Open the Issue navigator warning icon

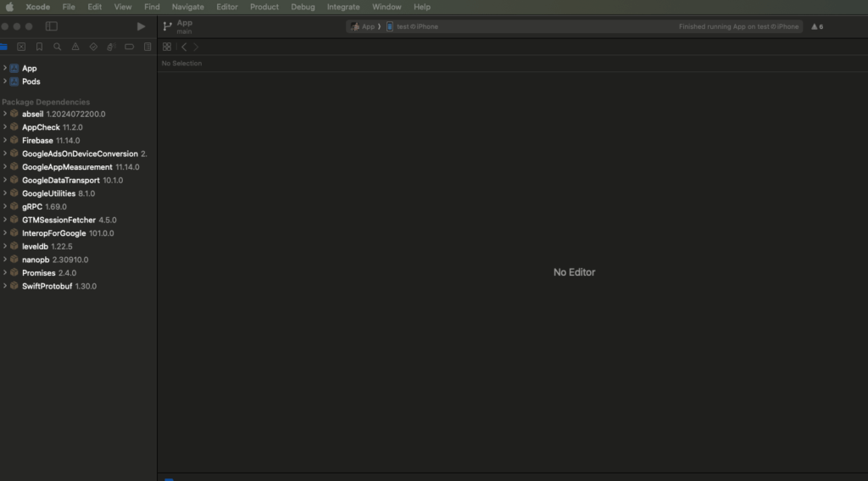[x=75, y=48]
